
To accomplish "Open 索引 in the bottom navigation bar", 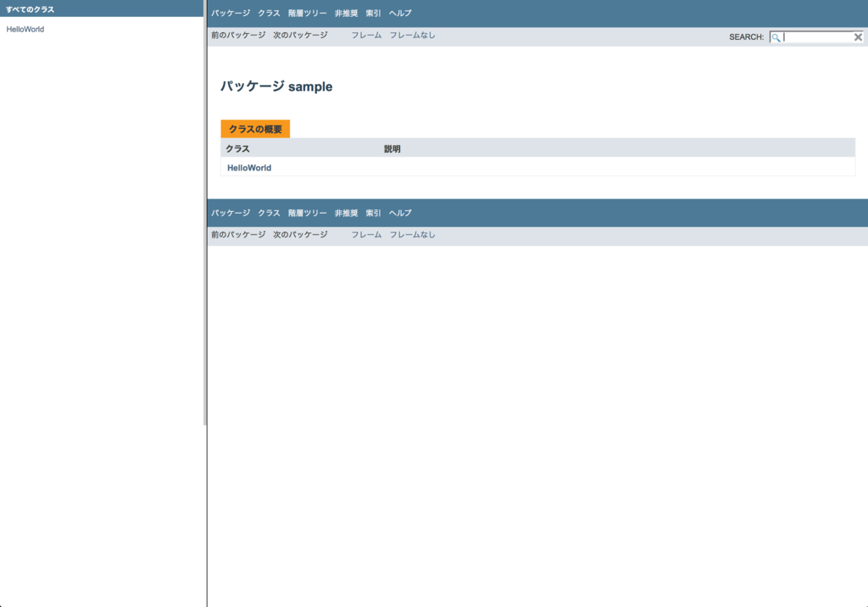I will 373,214.
